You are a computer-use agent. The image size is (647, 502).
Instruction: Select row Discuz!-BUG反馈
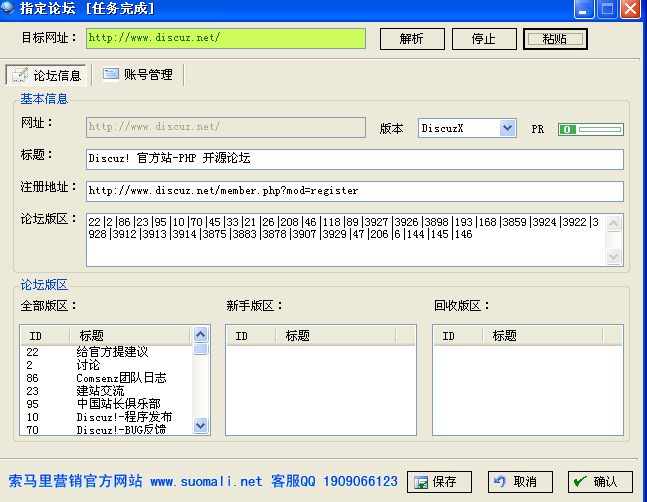[x=106, y=430]
